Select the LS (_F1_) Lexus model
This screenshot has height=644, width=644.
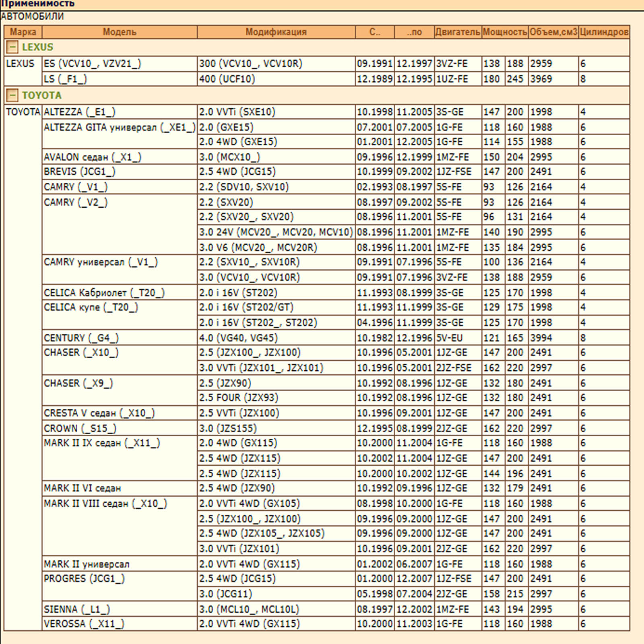[x=65, y=79]
